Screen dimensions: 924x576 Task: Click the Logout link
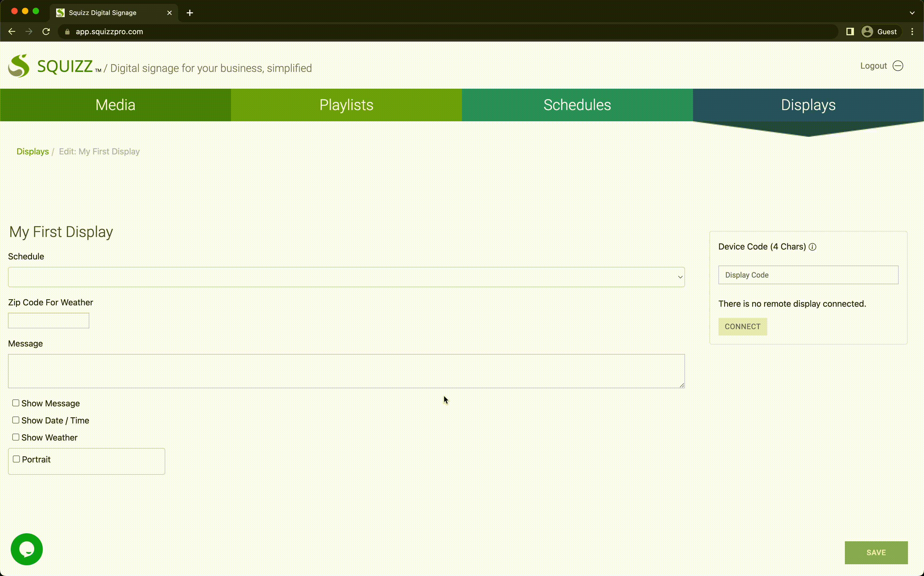point(873,66)
